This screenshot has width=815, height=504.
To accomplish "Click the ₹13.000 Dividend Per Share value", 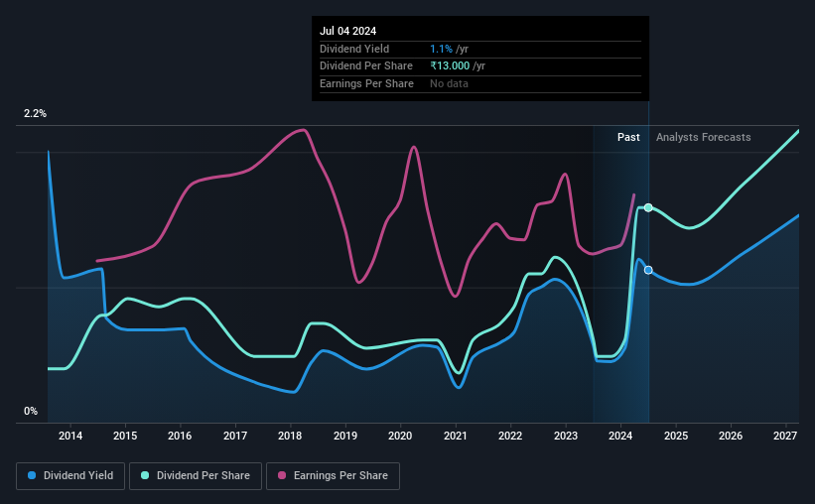I will [450, 66].
